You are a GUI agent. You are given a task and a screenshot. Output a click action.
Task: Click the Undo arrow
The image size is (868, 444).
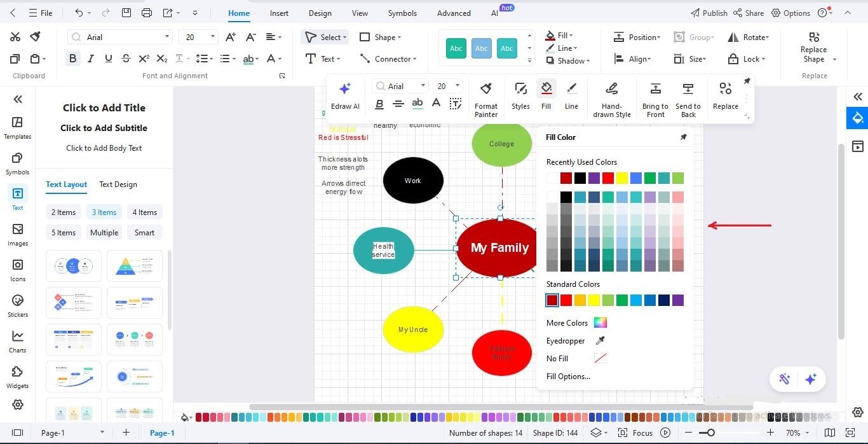tap(79, 13)
